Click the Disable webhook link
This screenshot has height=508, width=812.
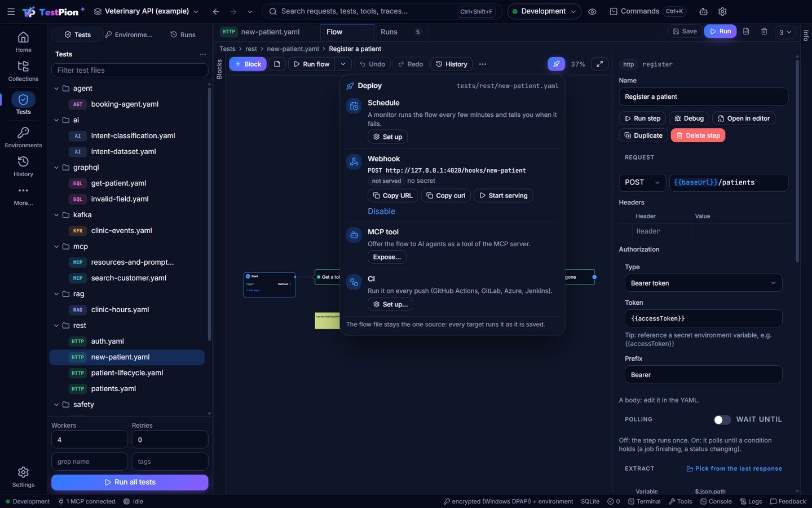click(x=381, y=211)
